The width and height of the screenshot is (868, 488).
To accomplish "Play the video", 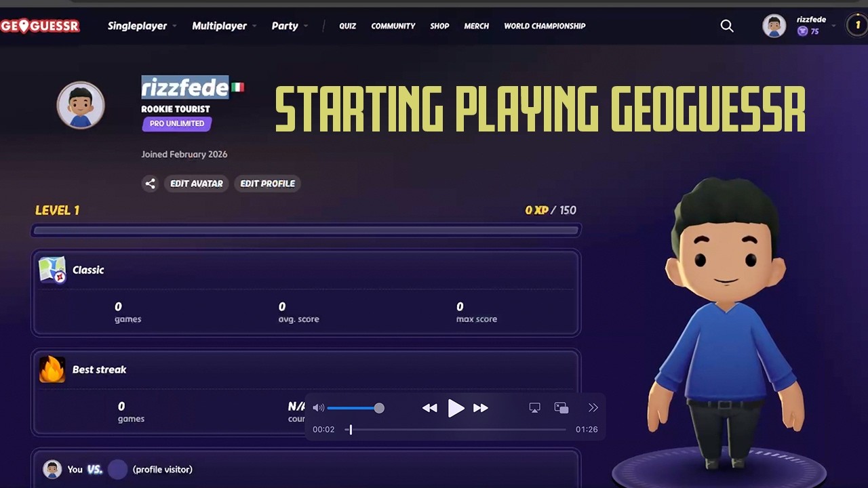I will 456,408.
